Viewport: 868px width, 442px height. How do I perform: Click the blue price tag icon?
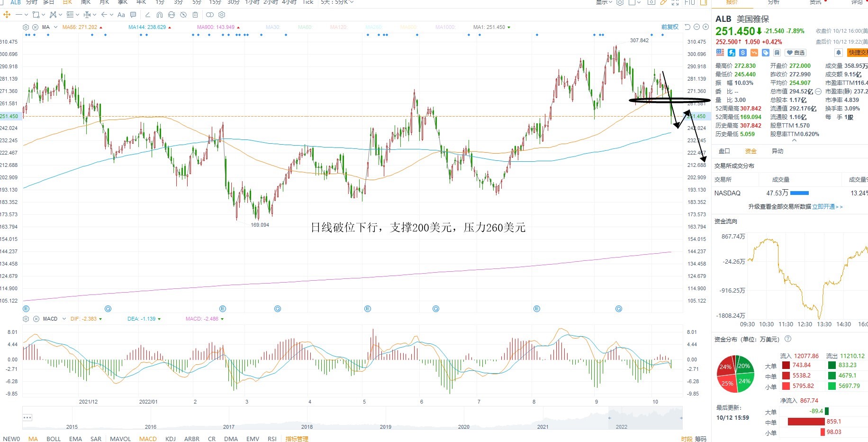tap(766, 53)
